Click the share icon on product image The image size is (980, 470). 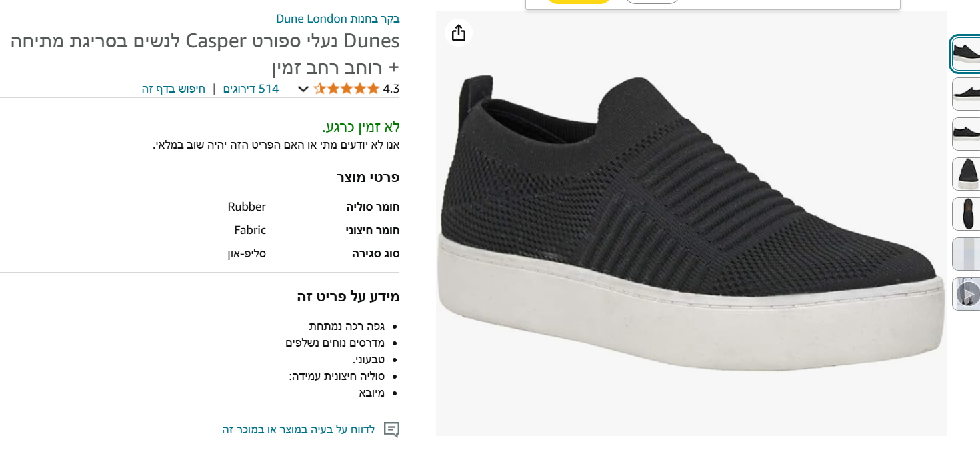point(459,33)
